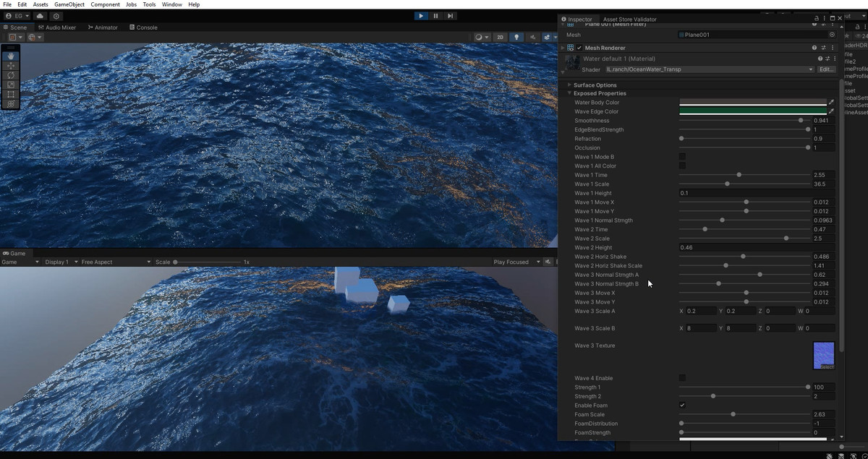Toggle Wave 4 Enable checkbox

[682, 378]
